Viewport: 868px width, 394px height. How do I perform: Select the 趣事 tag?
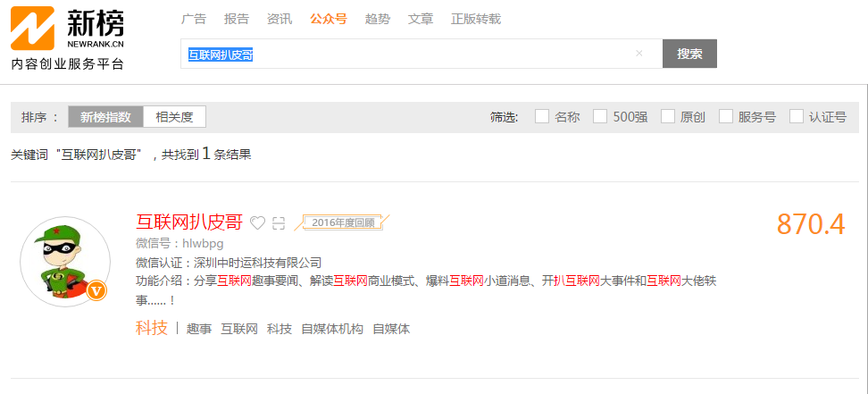pos(199,329)
